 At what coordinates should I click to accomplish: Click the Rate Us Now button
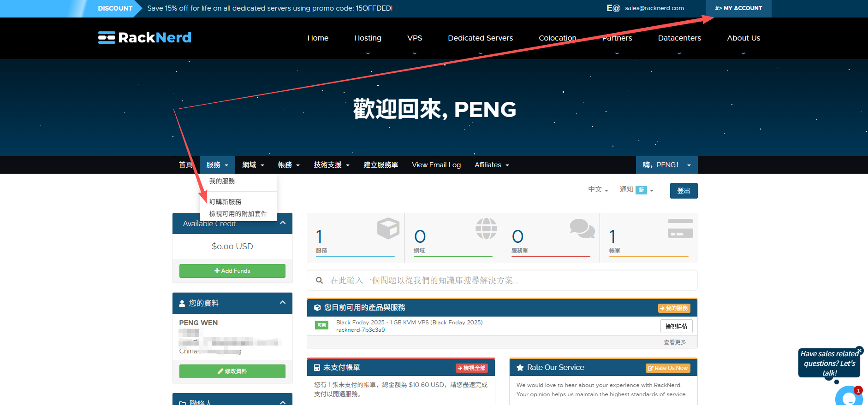coord(668,368)
